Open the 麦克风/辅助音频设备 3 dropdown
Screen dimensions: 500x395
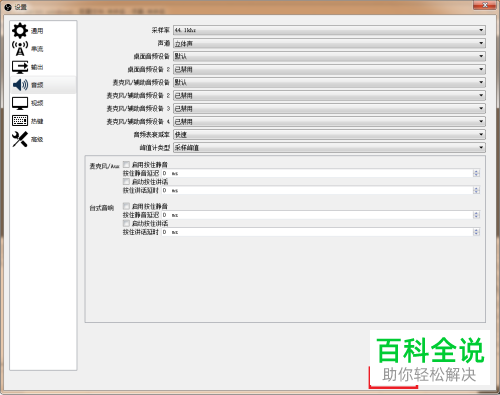pyautogui.click(x=329, y=108)
